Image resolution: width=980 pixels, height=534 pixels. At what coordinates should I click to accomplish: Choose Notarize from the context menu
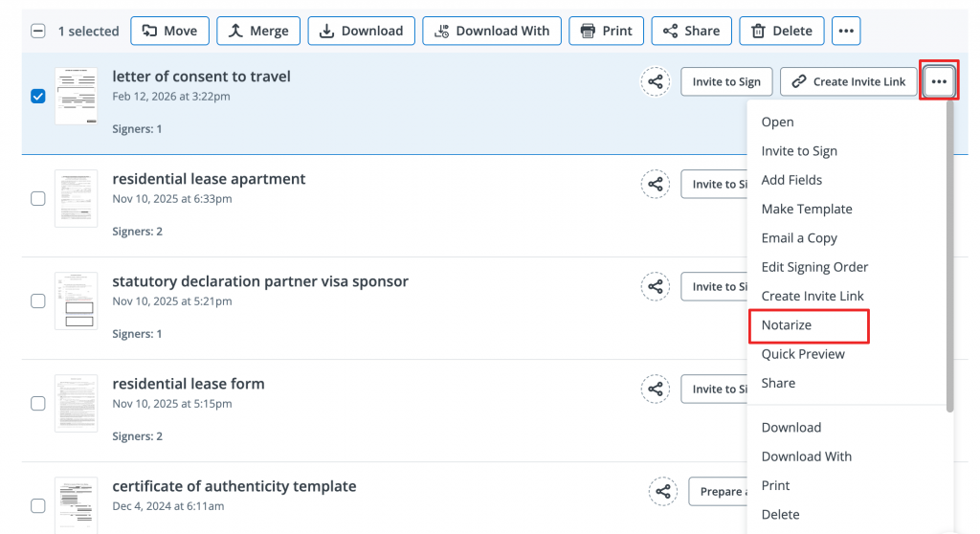click(787, 325)
